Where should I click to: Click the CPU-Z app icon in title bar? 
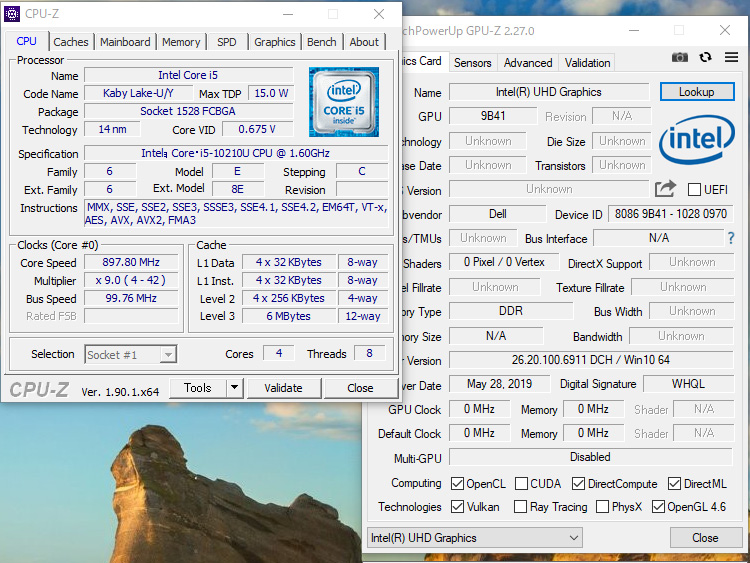pyautogui.click(x=12, y=13)
